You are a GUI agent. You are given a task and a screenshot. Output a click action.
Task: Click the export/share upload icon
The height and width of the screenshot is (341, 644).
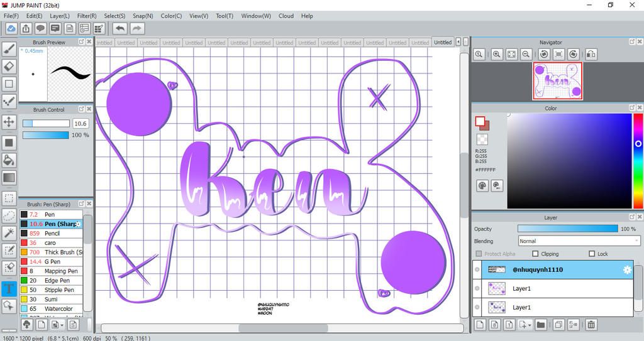coord(26,28)
